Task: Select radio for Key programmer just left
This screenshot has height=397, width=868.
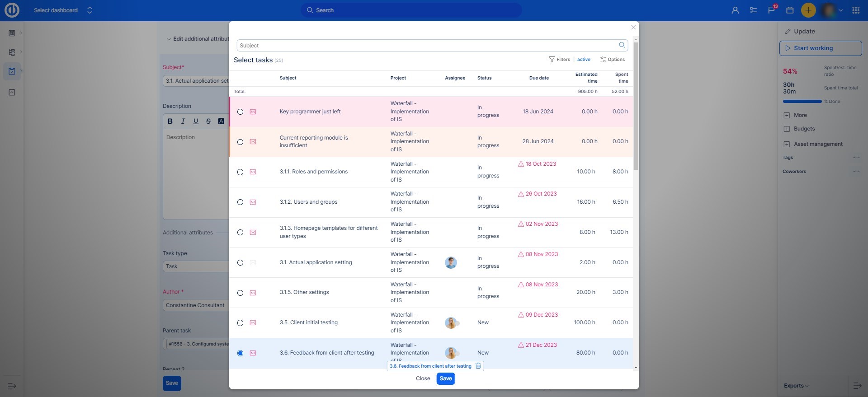Action: [x=240, y=112]
